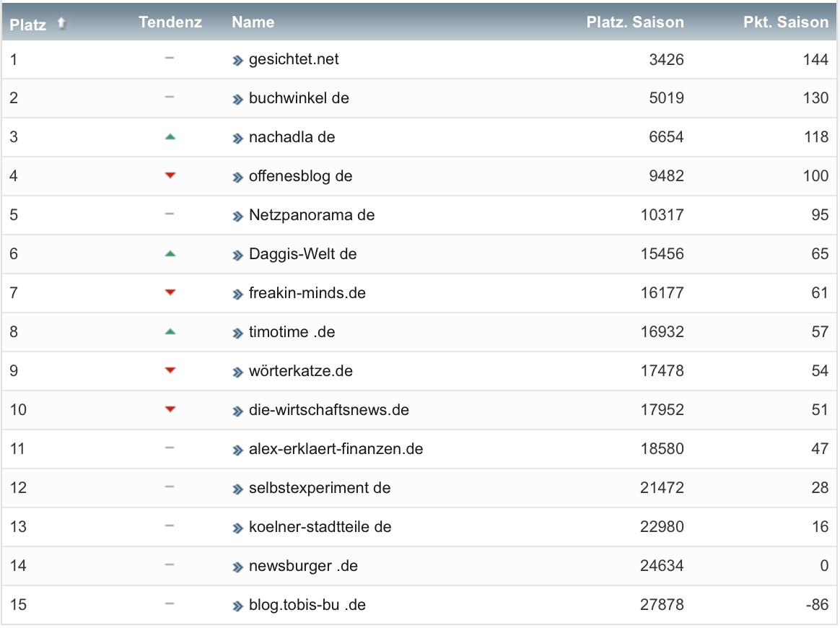Select season rank value 3426
Image resolution: width=840 pixels, height=628 pixels.
(666, 59)
